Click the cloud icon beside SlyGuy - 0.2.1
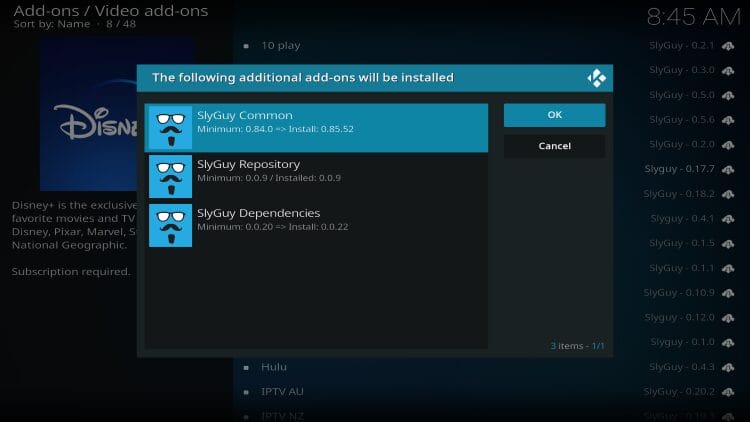750x422 pixels. click(x=728, y=46)
